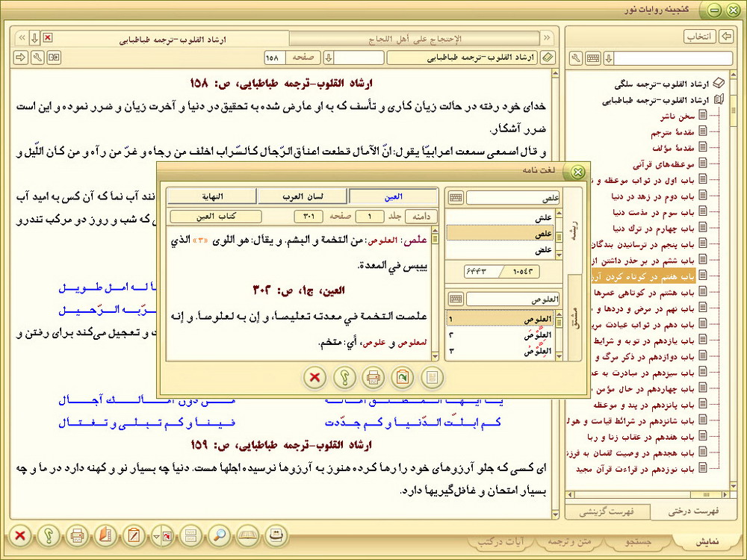Open help in the لغت نامه dialog
This screenshot has width=747, height=560.
pyautogui.click(x=344, y=378)
